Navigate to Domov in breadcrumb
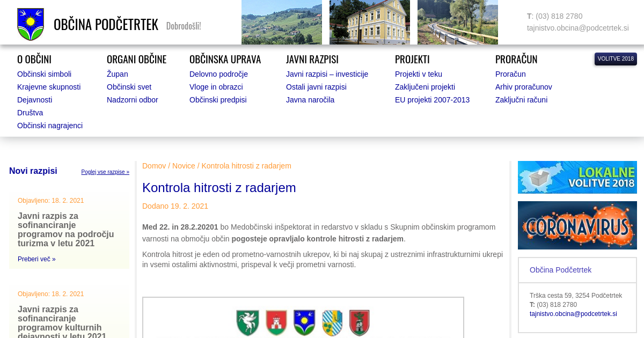The height and width of the screenshot is (338, 644). 154,166
